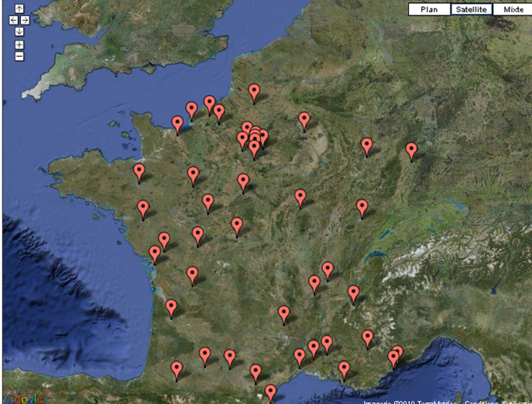
Task: Click the lone marker northeast of Paris cluster
Action: click(304, 119)
